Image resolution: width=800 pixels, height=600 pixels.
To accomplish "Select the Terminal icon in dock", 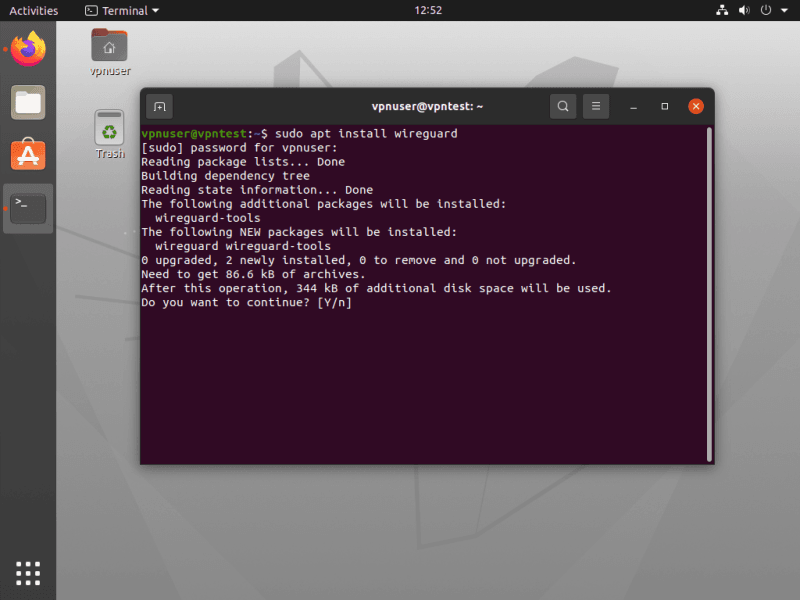I will [x=28, y=208].
